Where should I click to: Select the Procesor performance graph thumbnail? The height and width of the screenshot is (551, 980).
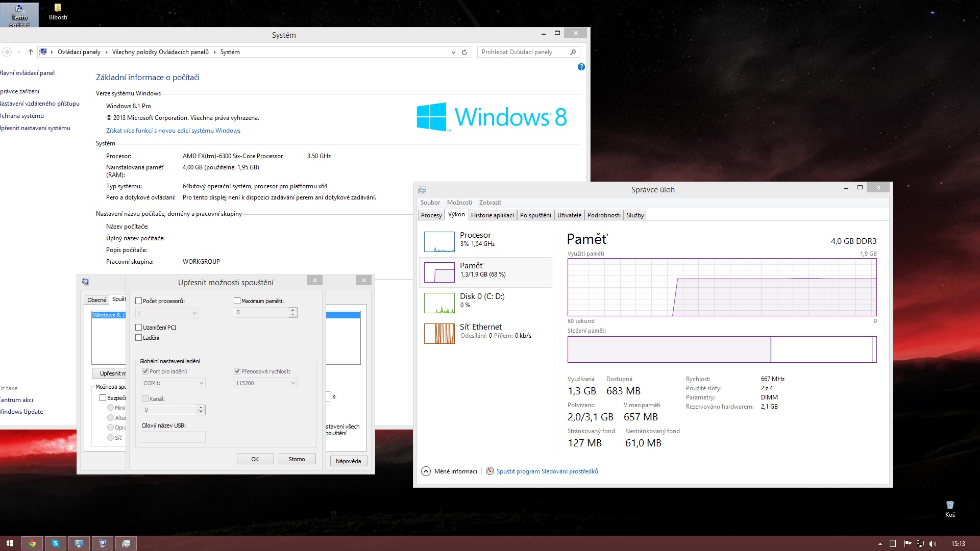coord(439,242)
